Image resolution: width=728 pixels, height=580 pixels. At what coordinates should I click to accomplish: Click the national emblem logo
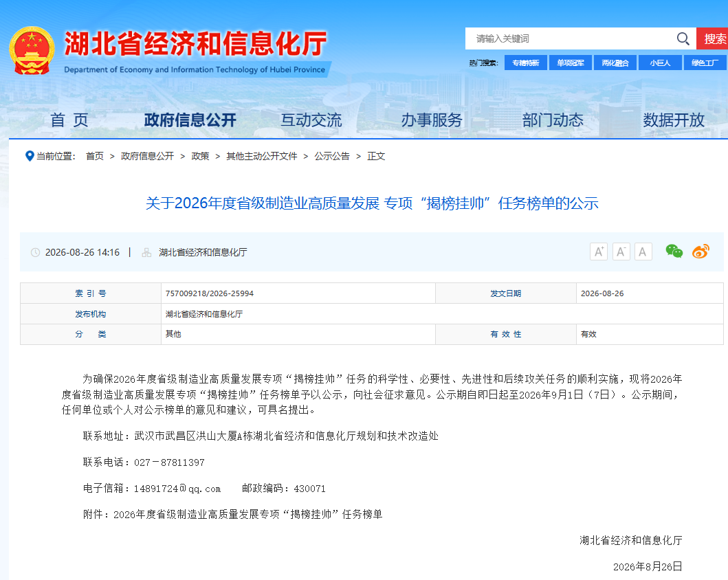click(x=32, y=51)
